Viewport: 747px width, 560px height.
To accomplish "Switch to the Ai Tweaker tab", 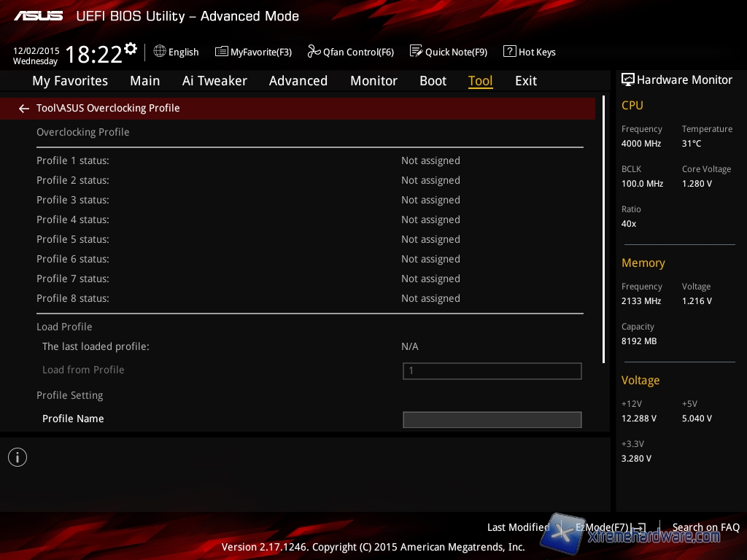I will (x=214, y=81).
